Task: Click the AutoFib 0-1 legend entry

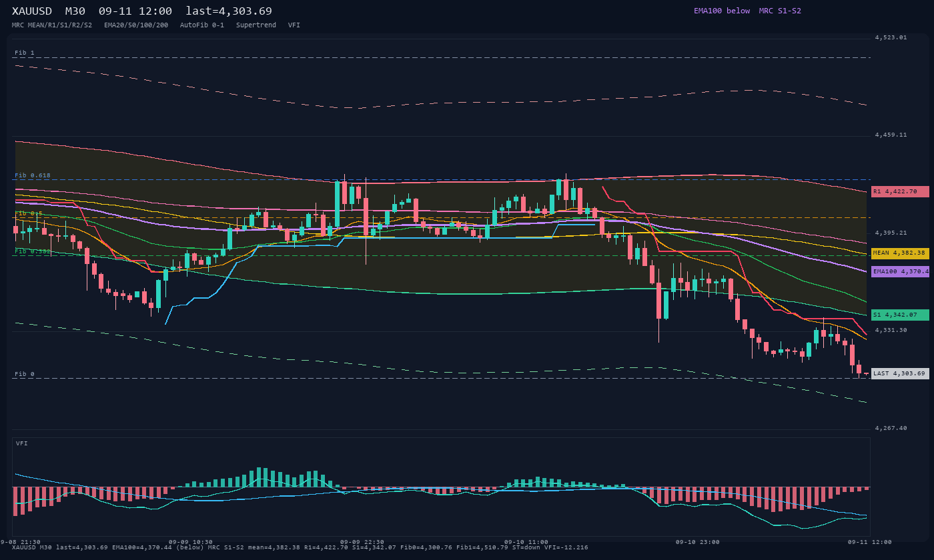Action: pos(202,25)
